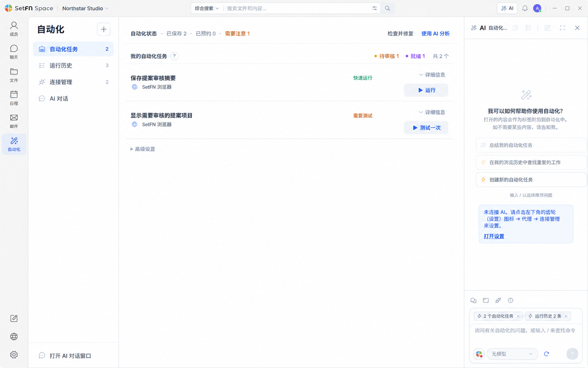
Task: Click the 打开设置 link
Action: (494, 236)
